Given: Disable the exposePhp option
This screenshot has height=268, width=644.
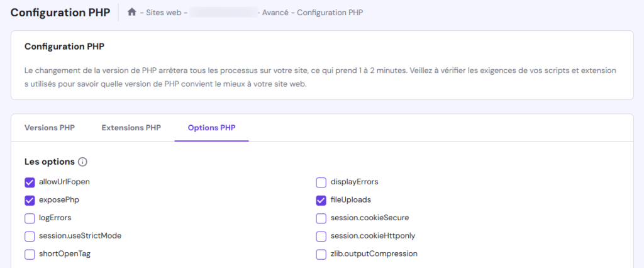Looking at the screenshot, I should pyautogui.click(x=30, y=201).
